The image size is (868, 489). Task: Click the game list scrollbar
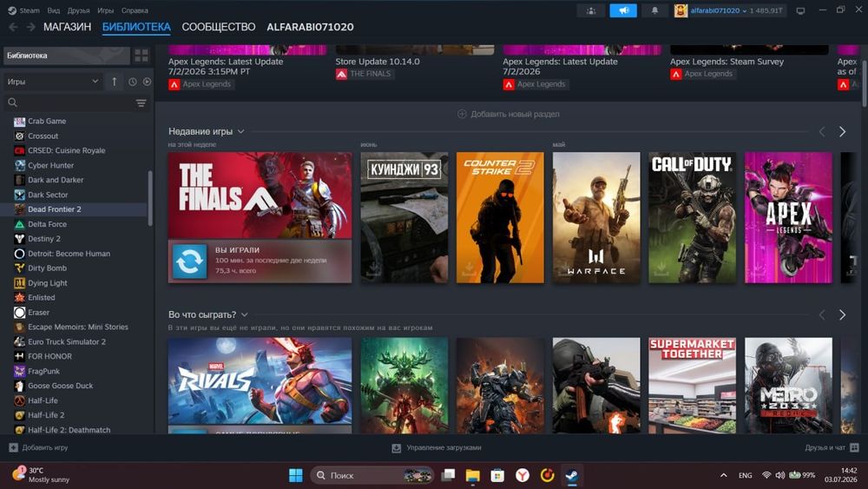click(x=149, y=198)
